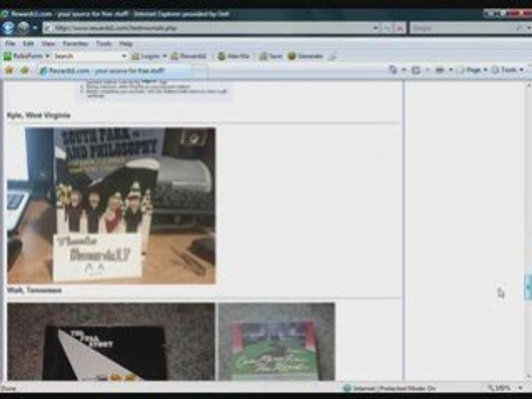Open the 100% zoom level control
Image resolution: width=532 pixels, height=399 pixels.
coord(504,388)
